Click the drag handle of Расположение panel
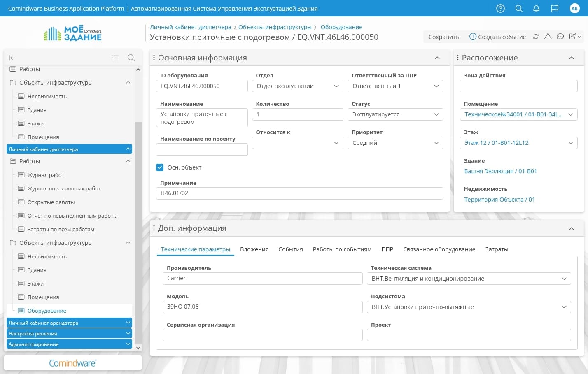The width and height of the screenshot is (588, 374). (x=458, y=58)
